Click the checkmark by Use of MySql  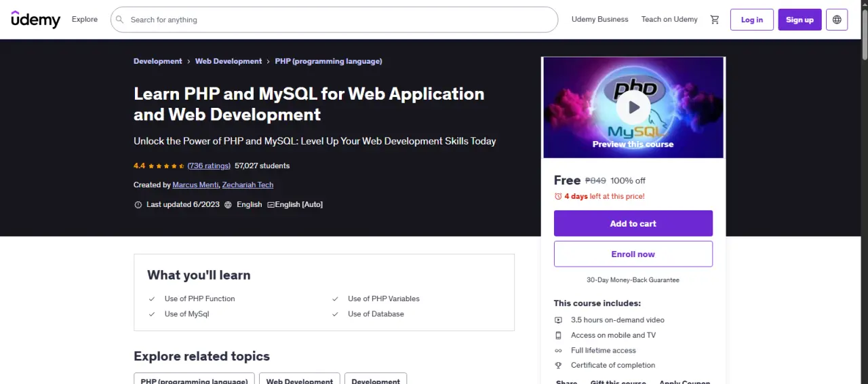click(x=152, y=314)
